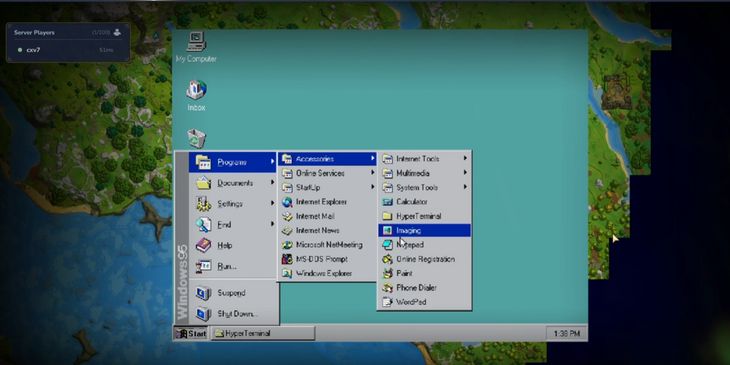Expand the Accessories submenu arrow
Image resolution: width=730 pixels, height=365 pixels.
coord(372,159)
